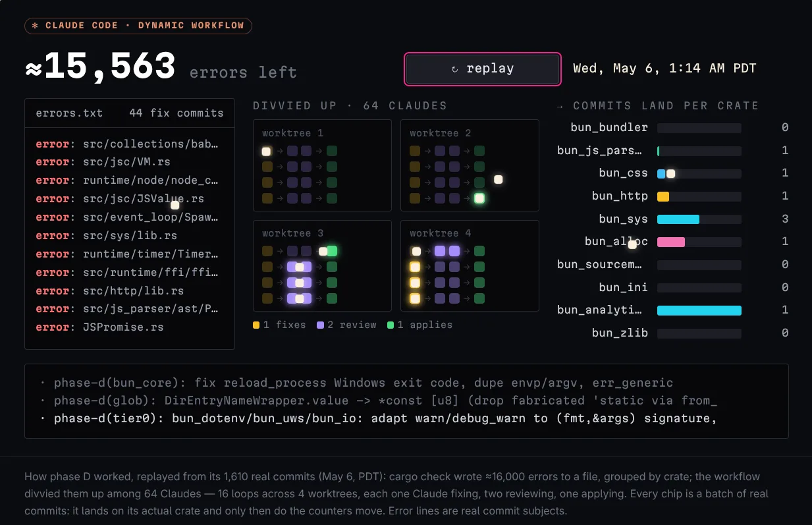Select error line src/collections/bab…
812x525 pixels.
(127, 144)
